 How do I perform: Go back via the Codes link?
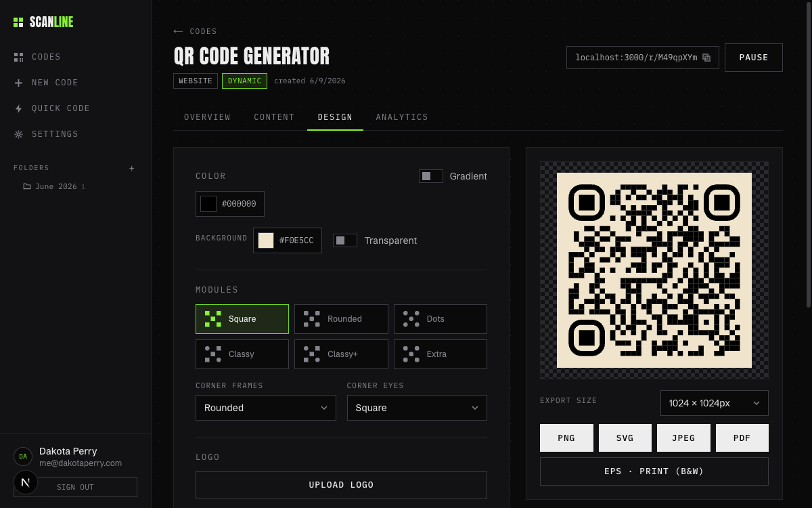[x=196, y=31]
